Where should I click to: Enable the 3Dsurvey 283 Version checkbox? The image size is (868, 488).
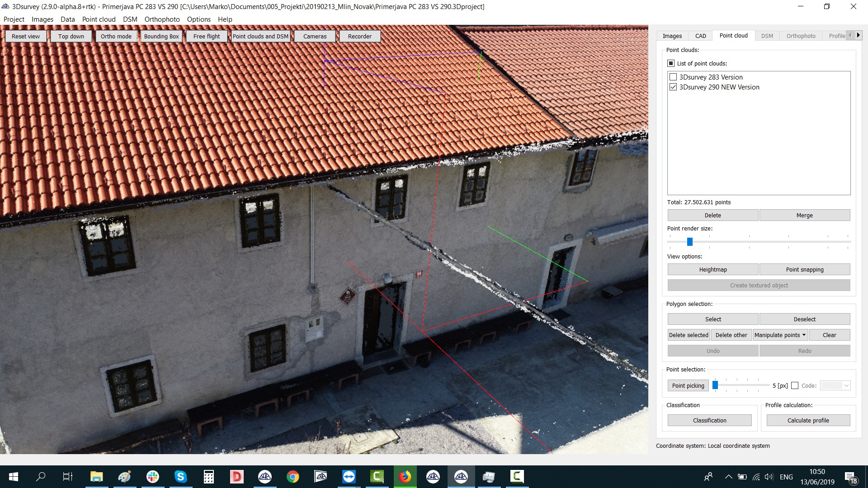[x=673, y=77]
